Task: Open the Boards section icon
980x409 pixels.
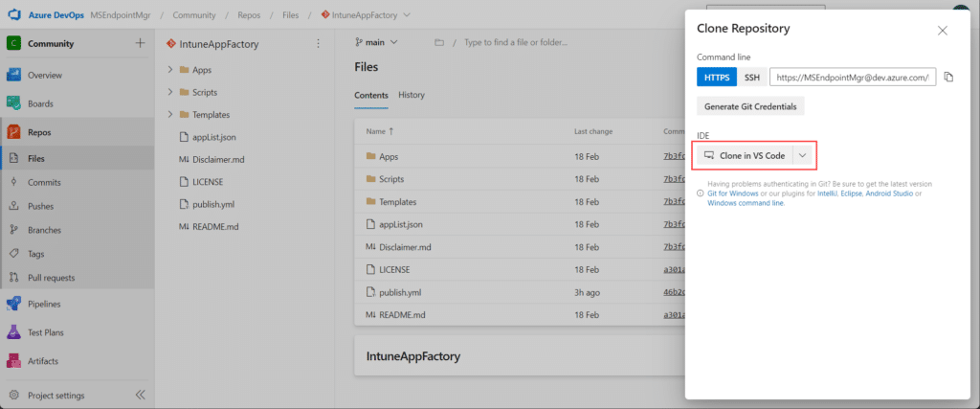Action: [14, 103]
